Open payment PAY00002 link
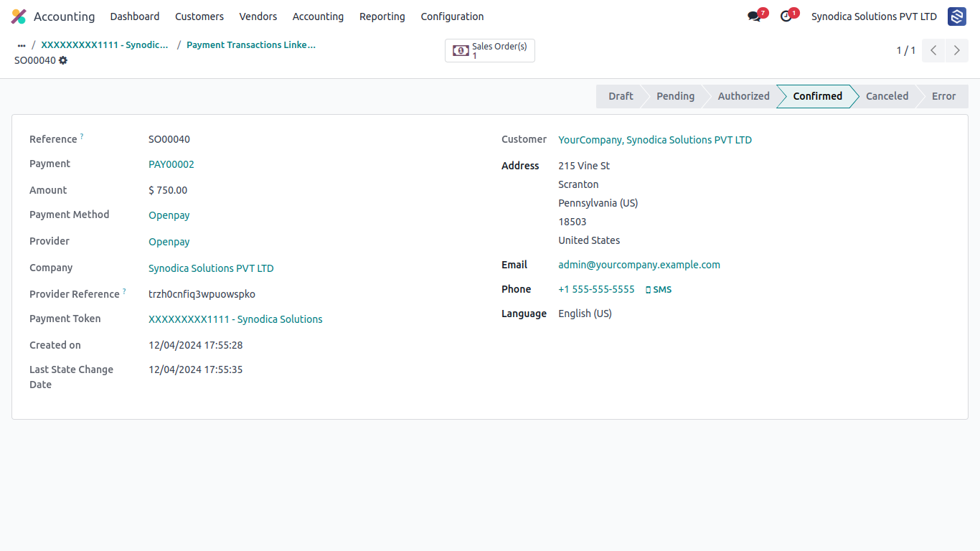The width and height of the screenshot is (980, 551). (x=171, y=164)
